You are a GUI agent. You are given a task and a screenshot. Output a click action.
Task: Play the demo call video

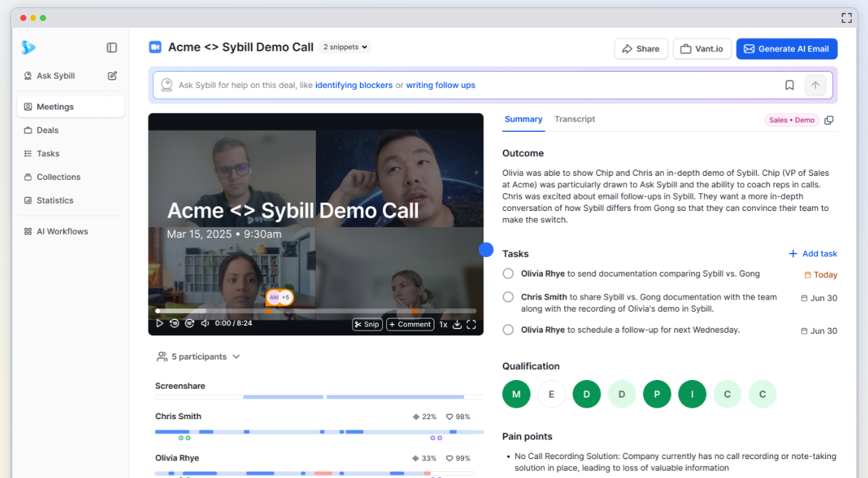[160, 324]
